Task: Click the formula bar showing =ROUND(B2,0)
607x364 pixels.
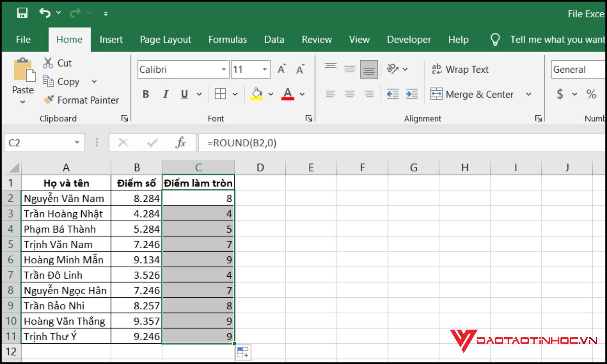Action: [x=364, y=143]
